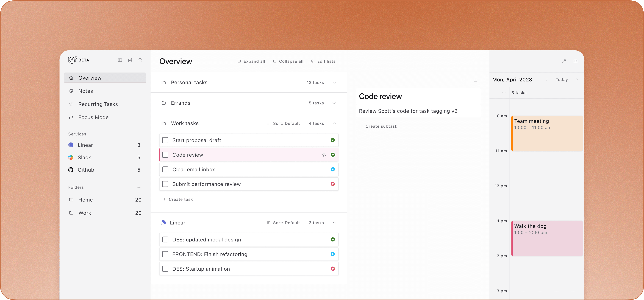Viewport: 644px width, 300px height.
Task: Toggle the sidebar panel icon near BETA
Action: (120, 60)
